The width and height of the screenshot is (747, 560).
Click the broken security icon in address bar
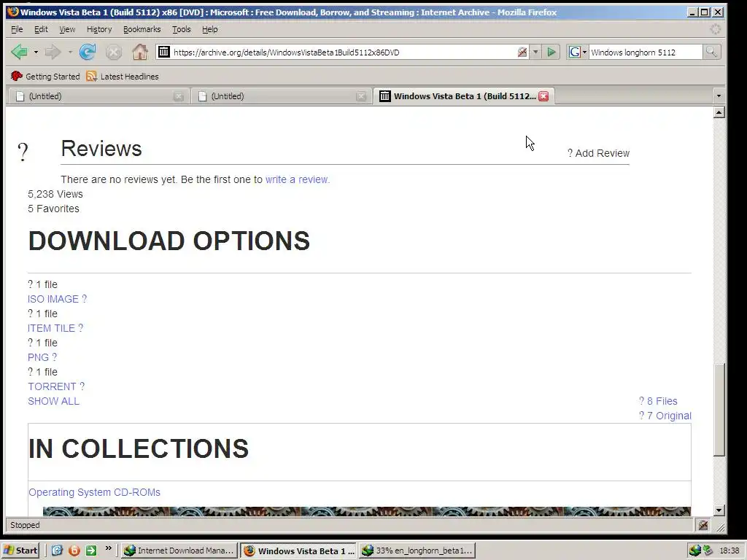coord(522,52)
